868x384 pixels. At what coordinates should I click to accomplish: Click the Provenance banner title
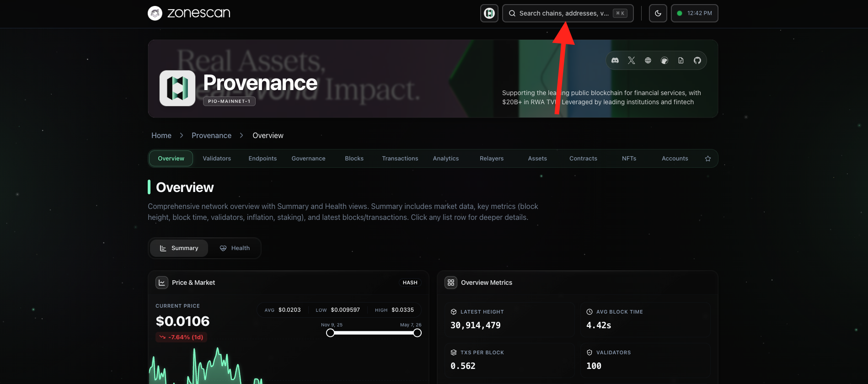[260, 83]
